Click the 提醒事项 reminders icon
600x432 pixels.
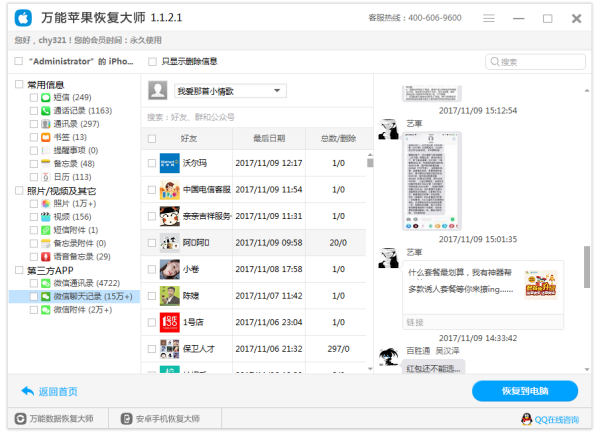click(x=46, y=150)
